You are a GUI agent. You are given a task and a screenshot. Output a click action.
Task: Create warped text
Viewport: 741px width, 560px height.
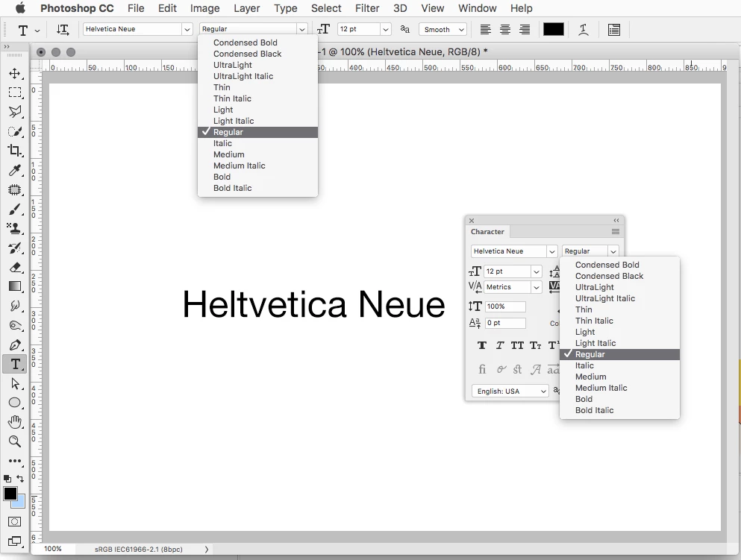coord(583,30)
